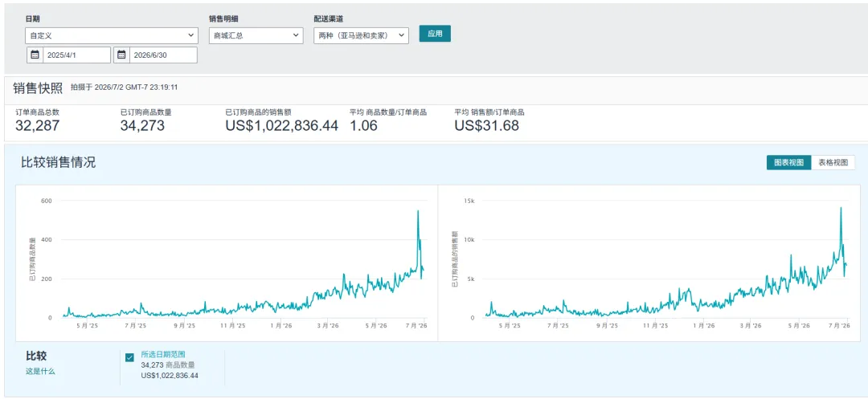Uncheck the 所选日期范围 checkbox
This screenshot has width=868, height=399.
pyautogui.click(x=129, y=357)
